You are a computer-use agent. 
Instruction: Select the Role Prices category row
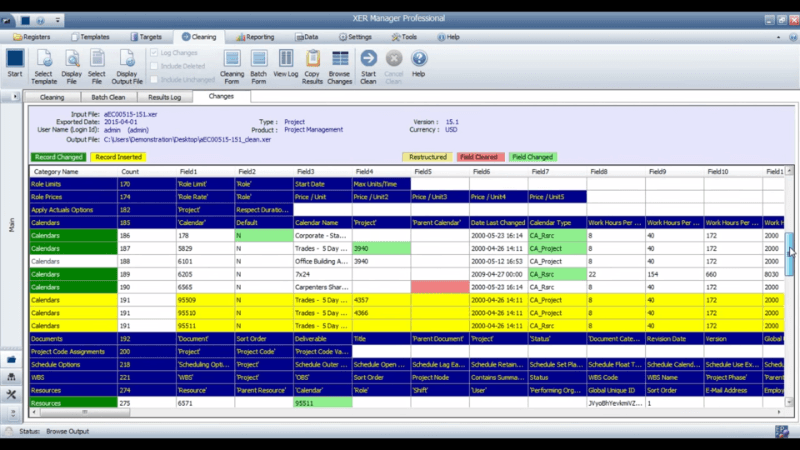tap(73, 197)
